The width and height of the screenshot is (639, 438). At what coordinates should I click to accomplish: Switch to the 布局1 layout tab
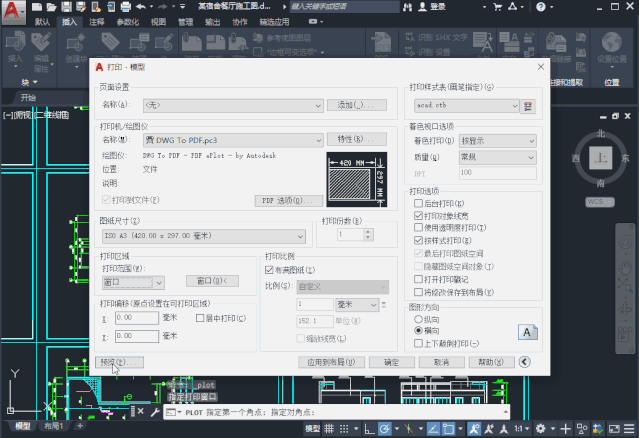click(54, 426)
